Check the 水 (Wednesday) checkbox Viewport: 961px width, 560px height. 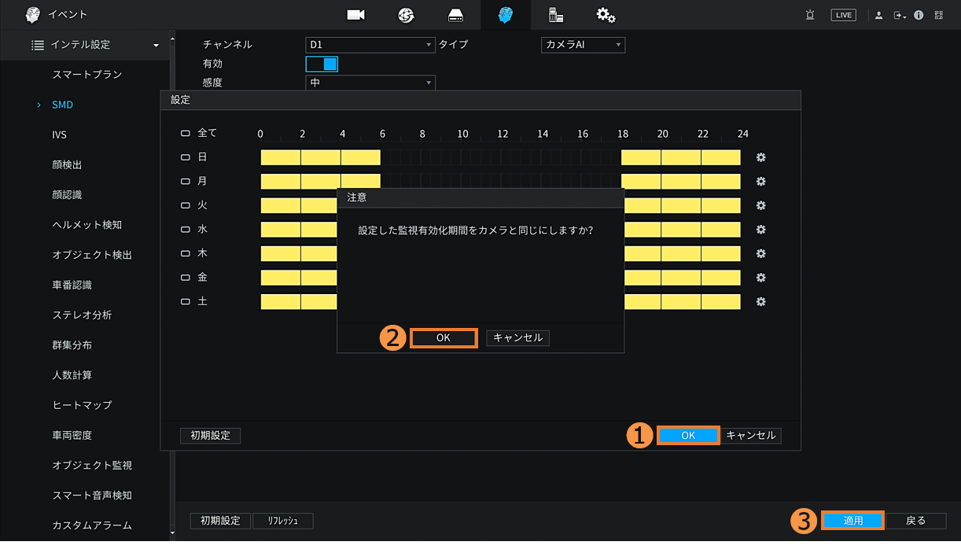186,230
